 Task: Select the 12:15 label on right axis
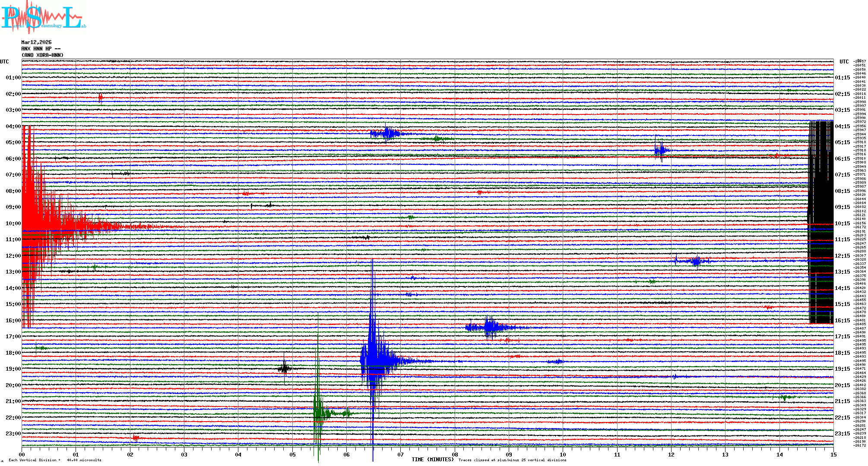(x=842, y=256)
